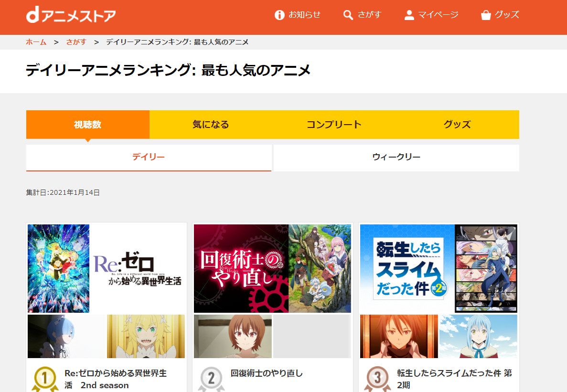Screen dimensions: 567x392
Task: Click blank gray placeholder thumbnail
Action: pos(312,336)
